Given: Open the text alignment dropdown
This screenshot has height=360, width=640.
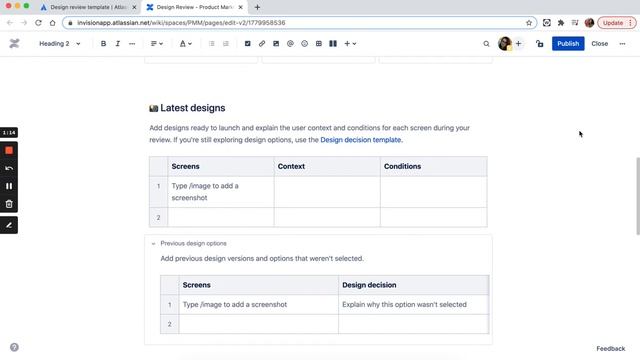Looking at the screenshot, I should coord(157,44).
